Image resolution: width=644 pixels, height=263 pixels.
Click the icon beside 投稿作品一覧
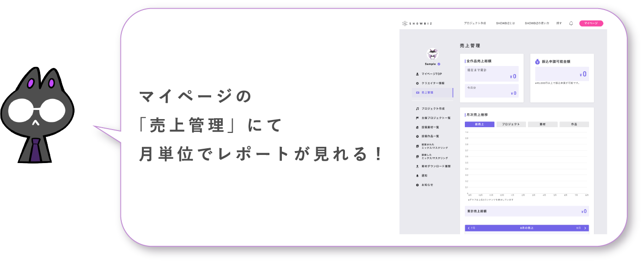(418, 136)
